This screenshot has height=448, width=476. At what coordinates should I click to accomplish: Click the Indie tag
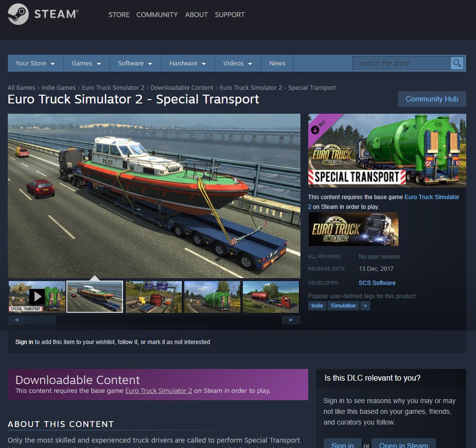[317, 305]
